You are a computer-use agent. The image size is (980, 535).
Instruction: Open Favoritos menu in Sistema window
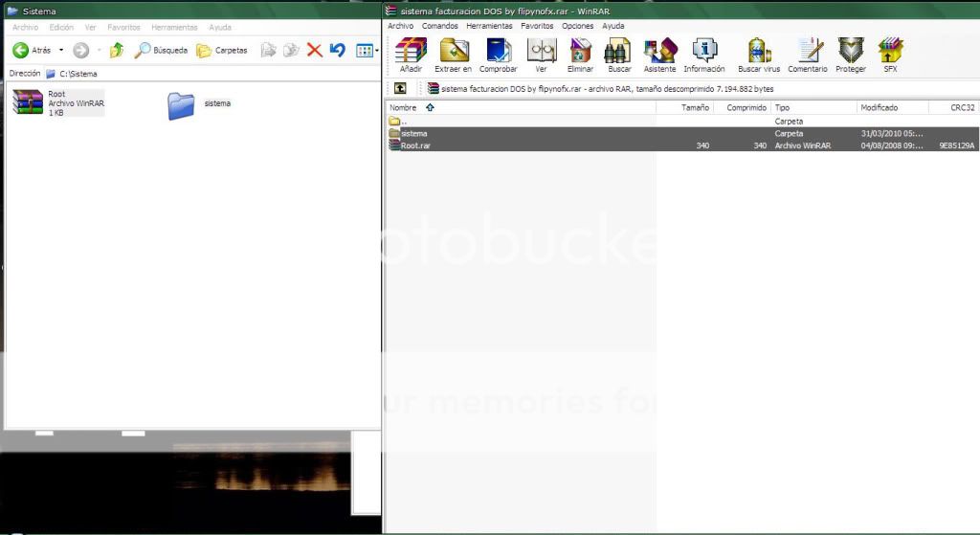pyautogui.click(x=123, y=28)
